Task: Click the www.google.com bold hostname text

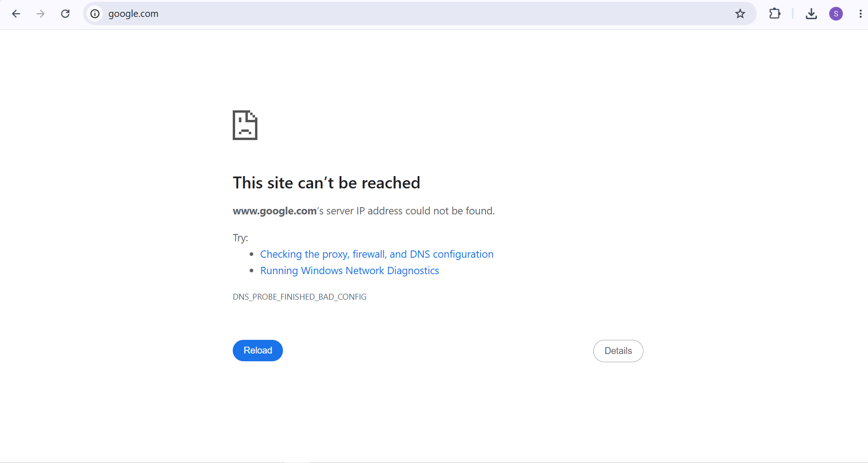Action: [275, 211]
